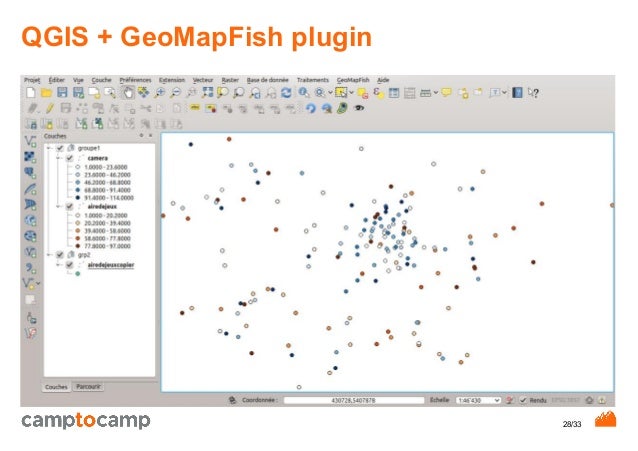Switch to the Couches tab
Screen dimensions: 638x451
point(56,387)
